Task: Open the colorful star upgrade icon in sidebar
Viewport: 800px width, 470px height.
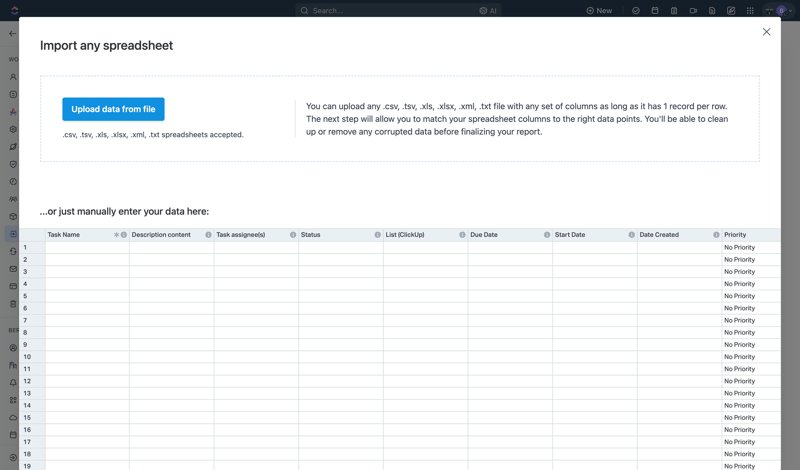Action: pos(13,112)
